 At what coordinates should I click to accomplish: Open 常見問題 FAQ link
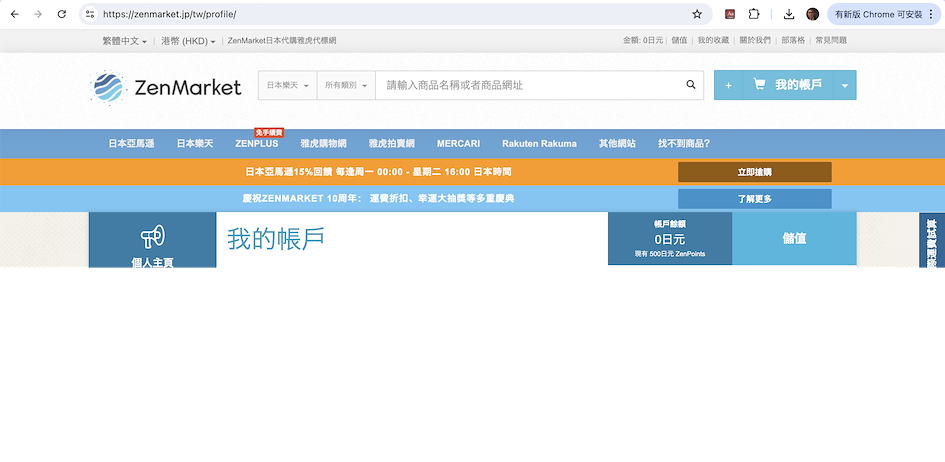(x=831, y=40)
